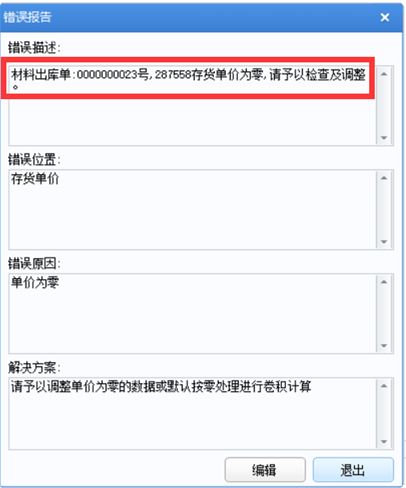Click the 错误原因 label
Screen dimensions: 406x488
[34, 264]
